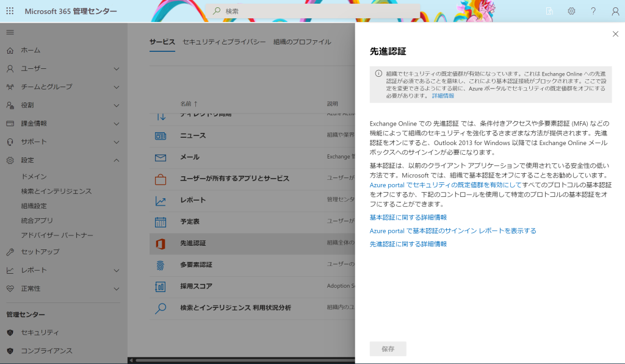The image size is (625, 364).
Task: Expand the 課金情報 navigation section
Action: pyautogui.click(x=117, y=123)
